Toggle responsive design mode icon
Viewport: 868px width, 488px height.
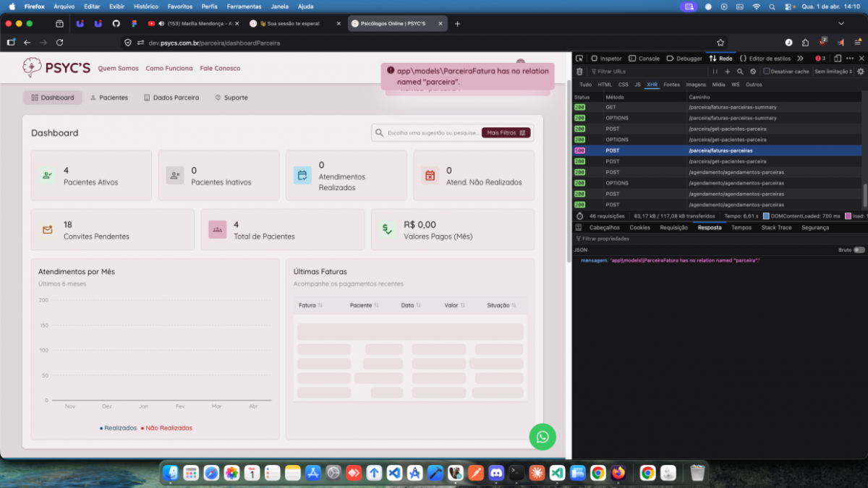tap(838, 59)
